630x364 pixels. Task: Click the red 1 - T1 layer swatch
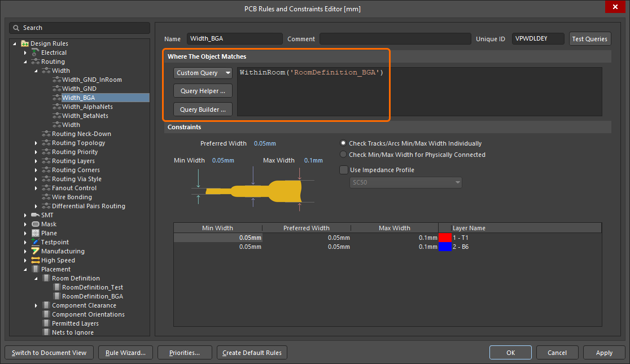point(445,238)
